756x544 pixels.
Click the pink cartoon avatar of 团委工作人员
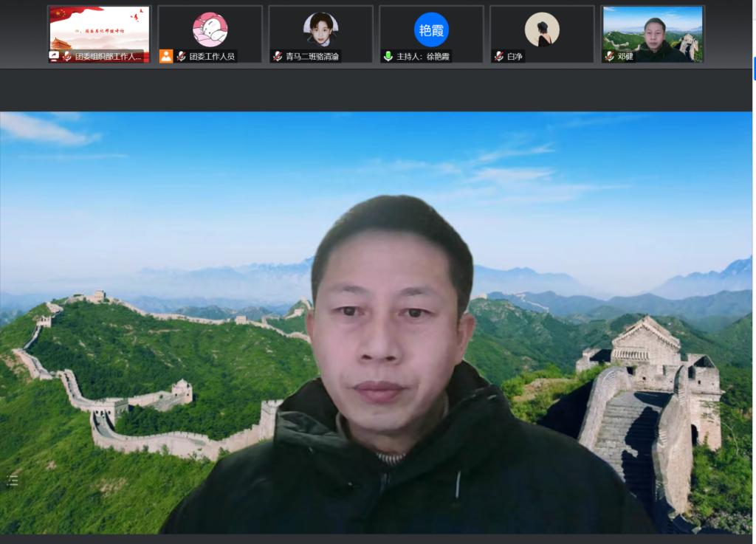[x=210, y=30]
